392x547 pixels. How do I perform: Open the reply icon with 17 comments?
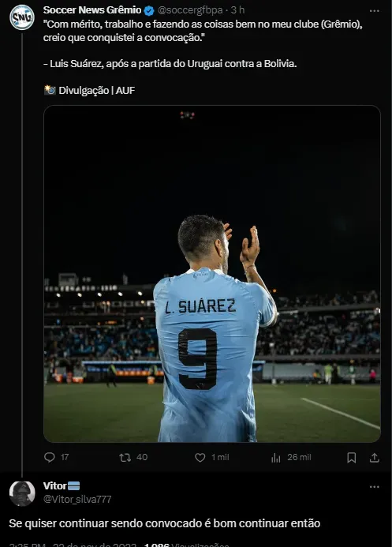click(50, 457)
